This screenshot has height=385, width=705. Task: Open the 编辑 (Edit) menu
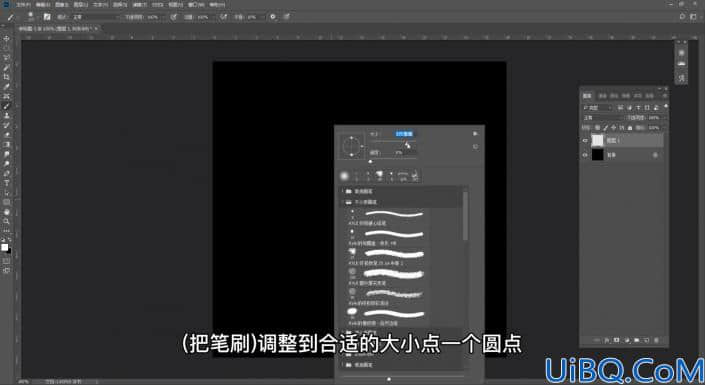[42, 4]
